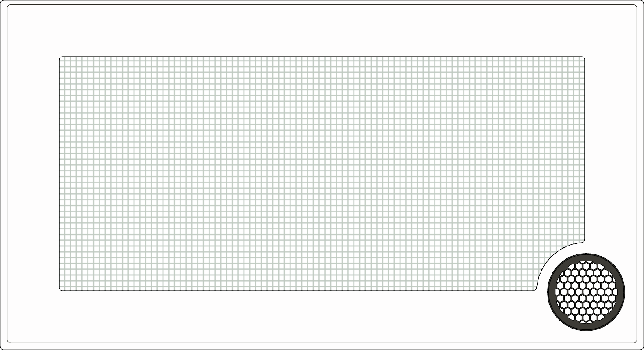This screenshot has width=644, height=350.
Task: Click the dark ring around the honeycomb grille
Action: click(x=586, y=257)
